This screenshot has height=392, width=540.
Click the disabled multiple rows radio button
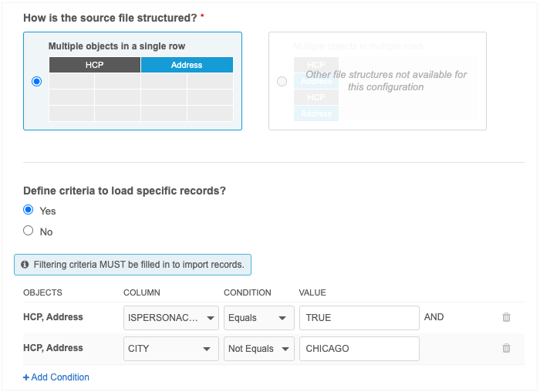pos(282,82)
